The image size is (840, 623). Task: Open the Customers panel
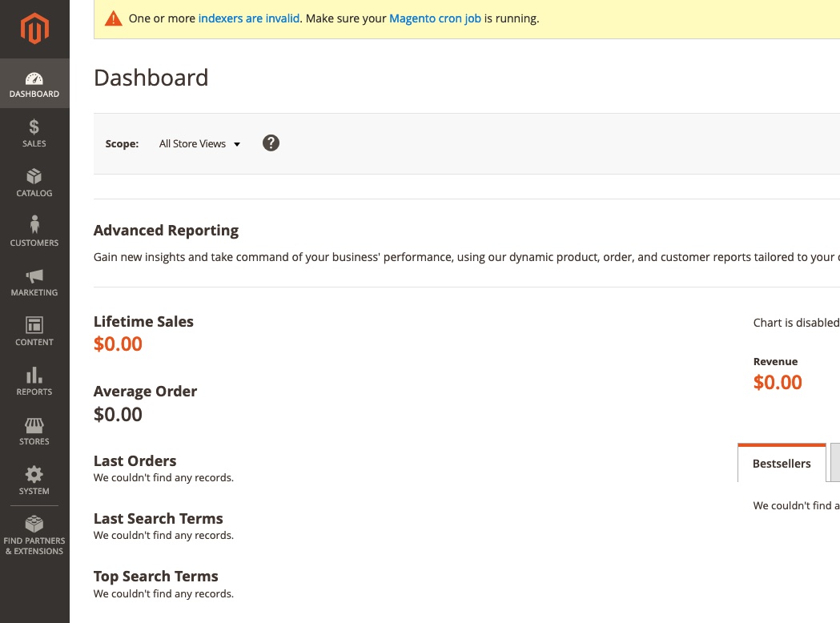(x=34, y=232)
